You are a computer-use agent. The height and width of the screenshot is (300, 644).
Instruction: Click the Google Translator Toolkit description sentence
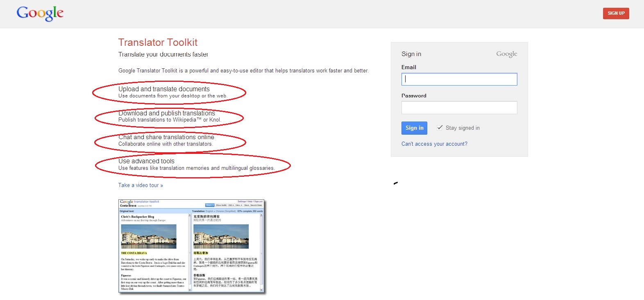click(x=243, y=71)
